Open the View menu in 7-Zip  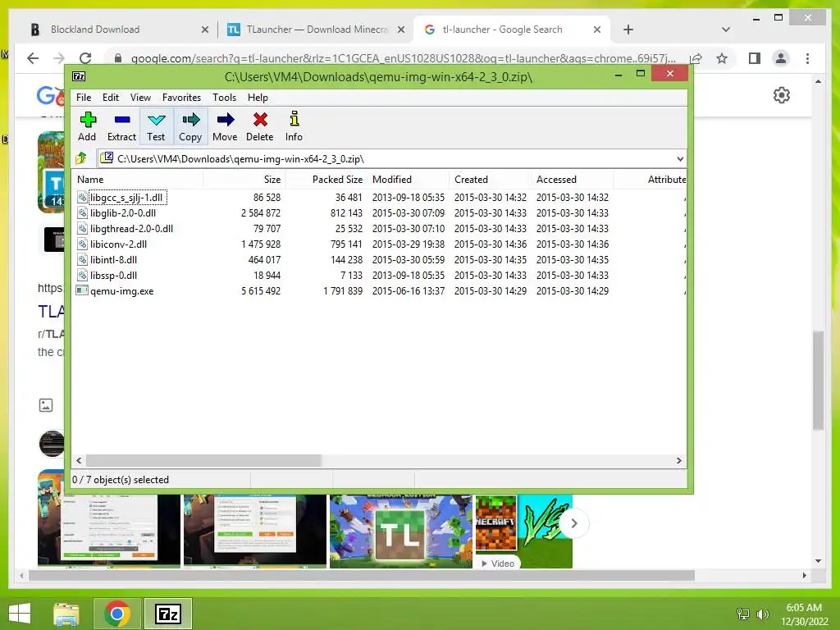[140, 98]
